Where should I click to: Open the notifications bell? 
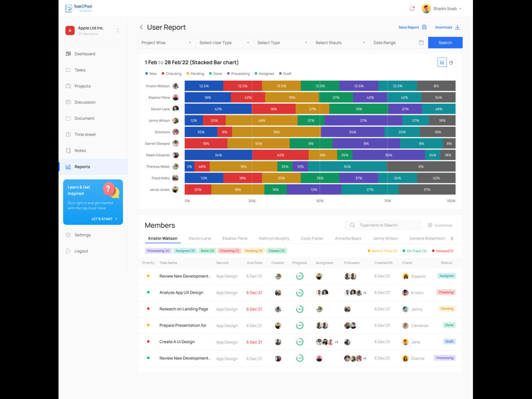click(x=412, y=9)
